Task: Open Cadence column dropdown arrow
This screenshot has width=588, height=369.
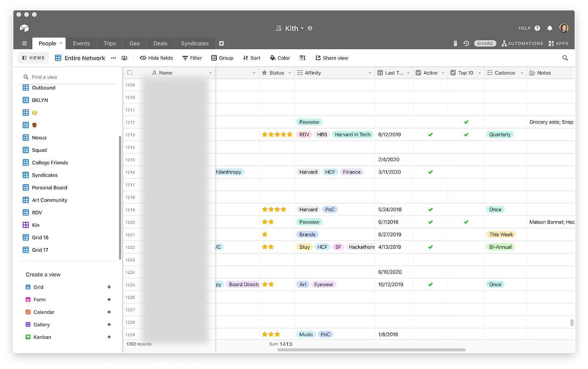Action: coord(522,73)
